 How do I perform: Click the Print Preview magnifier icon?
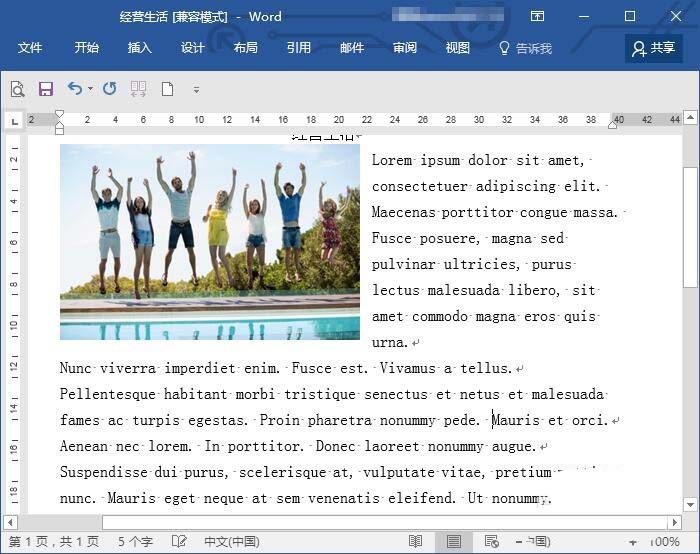pos(17,89)
